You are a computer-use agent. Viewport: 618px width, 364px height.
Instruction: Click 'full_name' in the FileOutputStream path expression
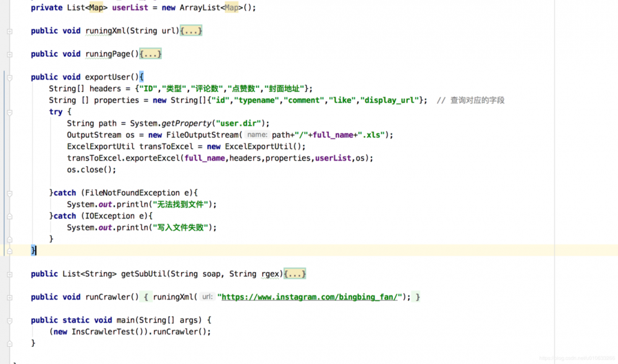[x=332, y=135]
